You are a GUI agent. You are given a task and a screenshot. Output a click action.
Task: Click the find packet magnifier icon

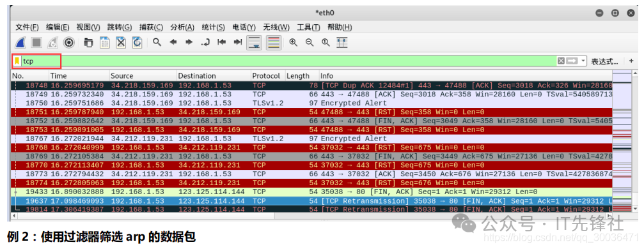[157, 42]
